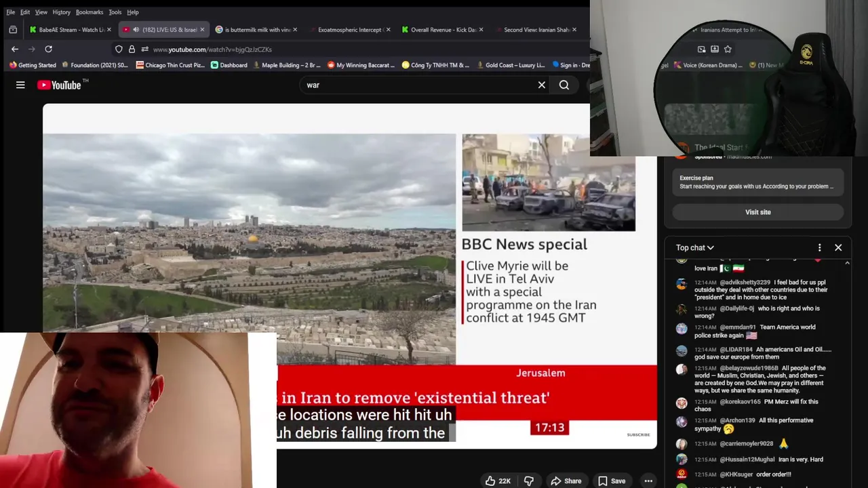Close the Second View: Iranian Shah tab

tap(574, 30)
